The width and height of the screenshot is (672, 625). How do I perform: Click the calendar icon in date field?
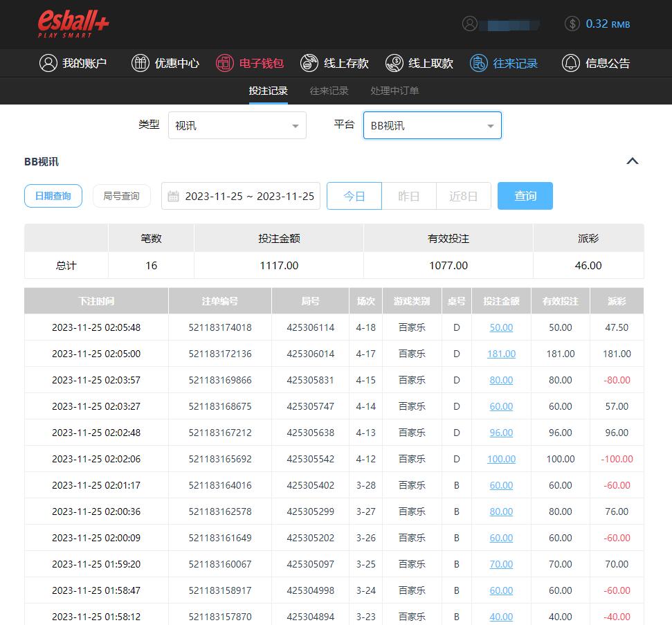click(173, 197)
